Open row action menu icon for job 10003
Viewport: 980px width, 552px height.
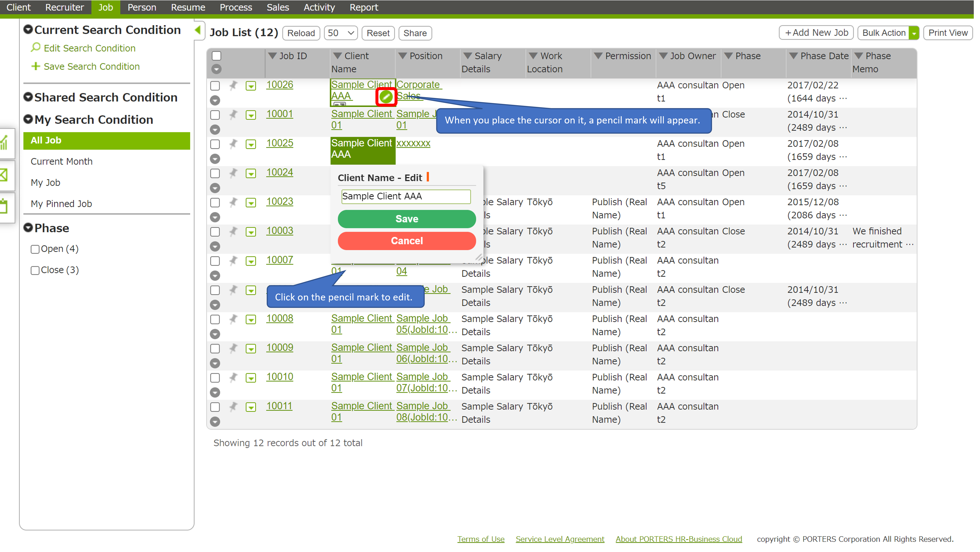(251, 232)
